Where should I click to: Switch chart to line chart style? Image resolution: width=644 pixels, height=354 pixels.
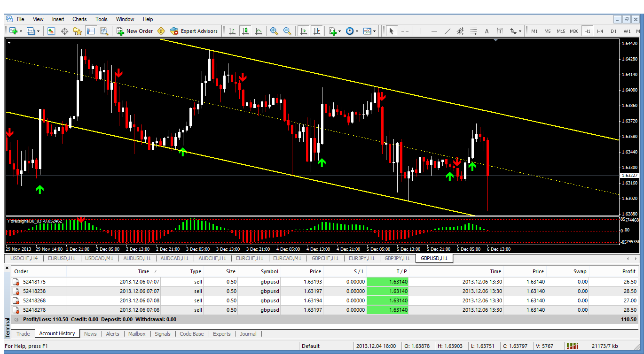tap(259, 31)
